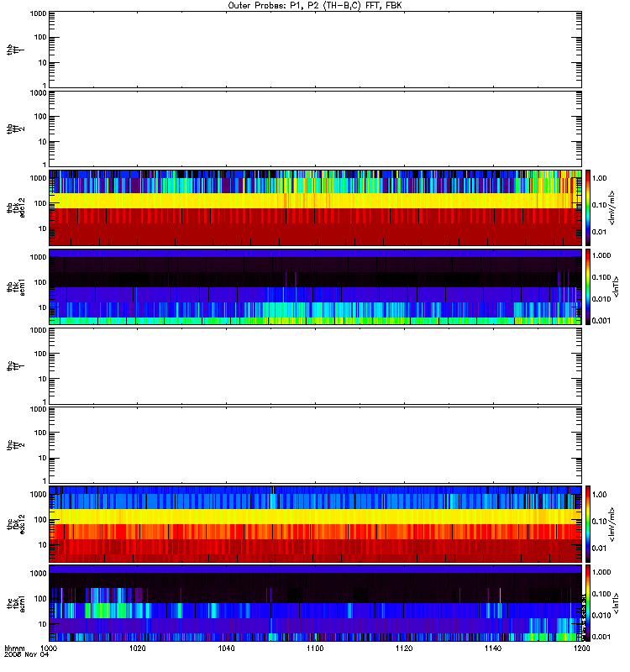The height and width of the screenshot is (672, 630).
Task: Click the '1100' time axis tick label
Action: (315, 648)
